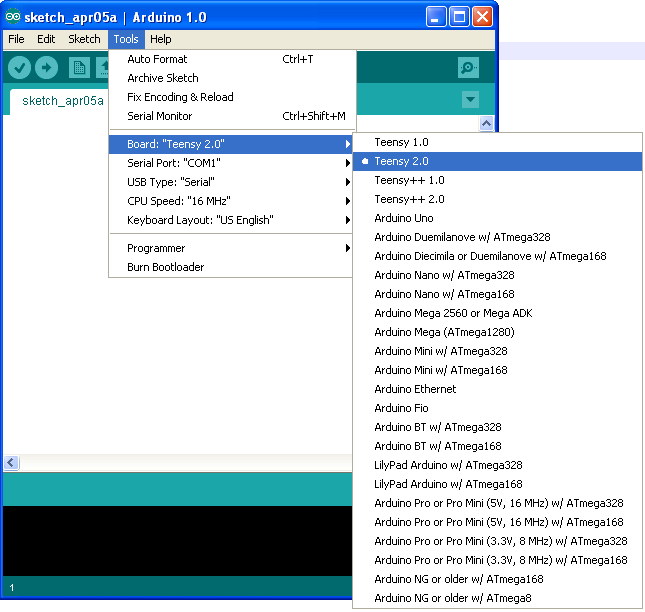This screenshot has width=645, height=612.
Task: Expand the USB Type submenu
Action: click(231, 182)
